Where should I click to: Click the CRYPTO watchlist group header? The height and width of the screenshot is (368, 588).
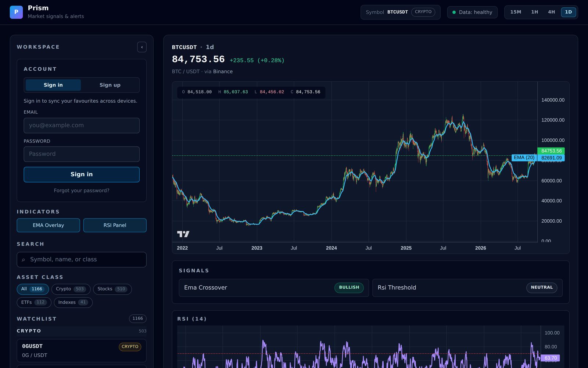click(82, 331)
